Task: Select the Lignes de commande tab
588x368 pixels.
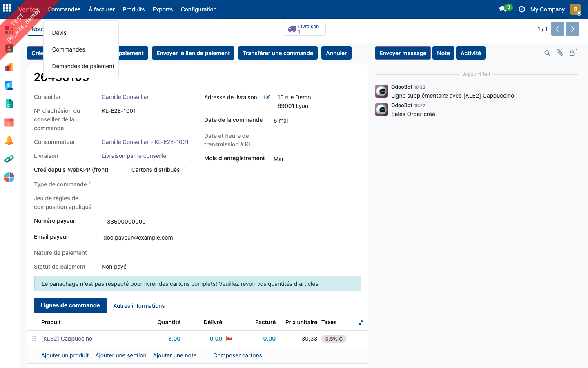Action: pyautogui.click(x=70, y=305)
